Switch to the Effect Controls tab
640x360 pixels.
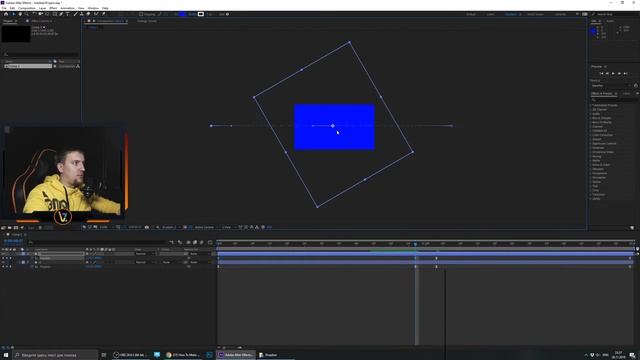point(40,21)
